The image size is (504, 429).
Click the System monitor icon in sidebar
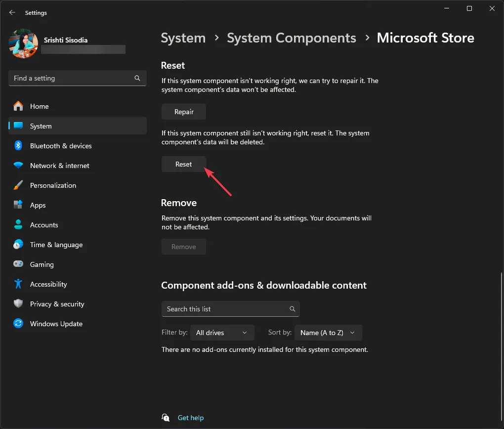point(18,126)
